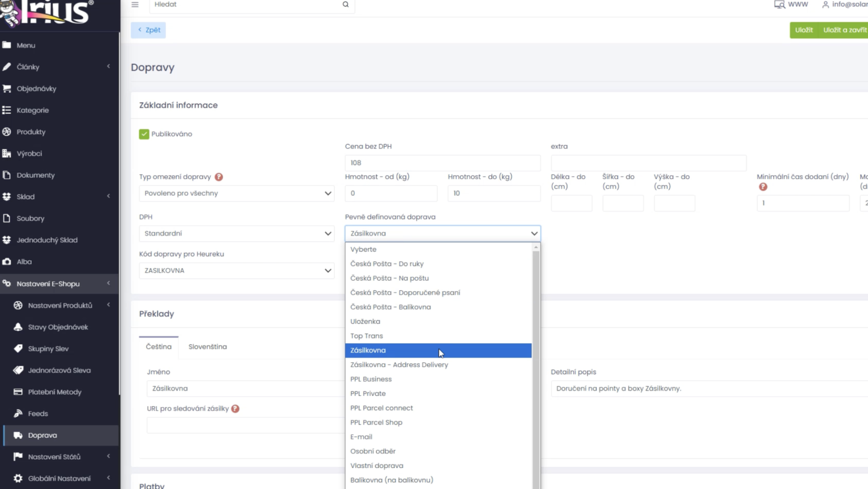
Task: Click the Stavy Objednávek bell icon
Action: click(x=18, y=327)
